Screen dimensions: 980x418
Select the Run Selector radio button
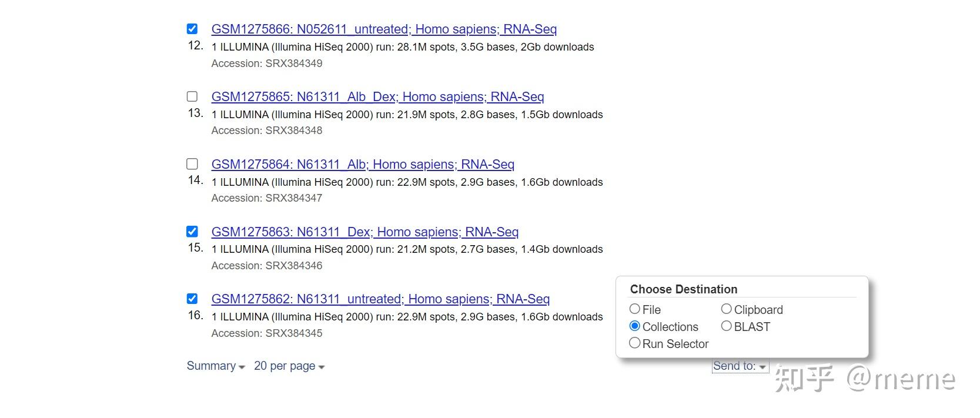pyautogui.click(x=635, y=343)
